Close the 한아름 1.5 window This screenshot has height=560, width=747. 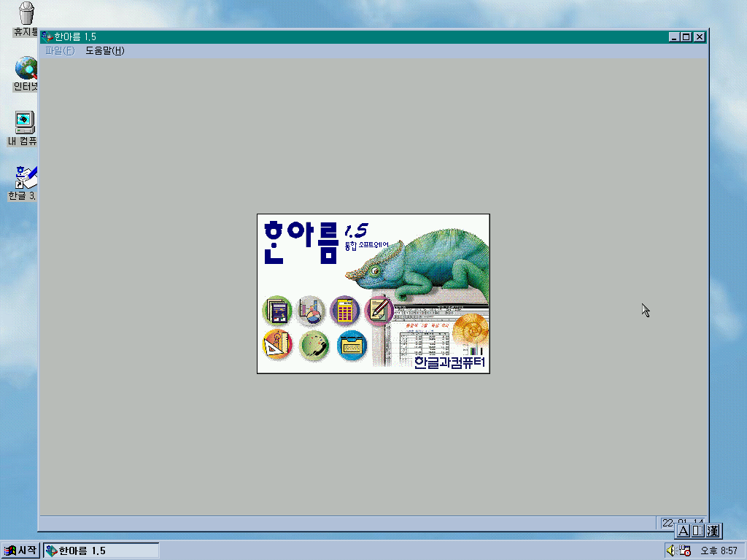pos(700,36)
